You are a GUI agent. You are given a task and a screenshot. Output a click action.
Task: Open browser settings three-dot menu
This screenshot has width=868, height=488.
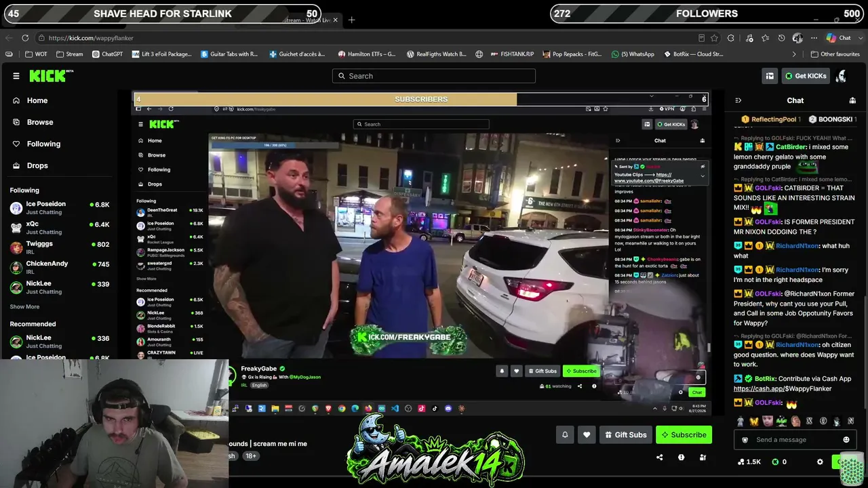814,38
